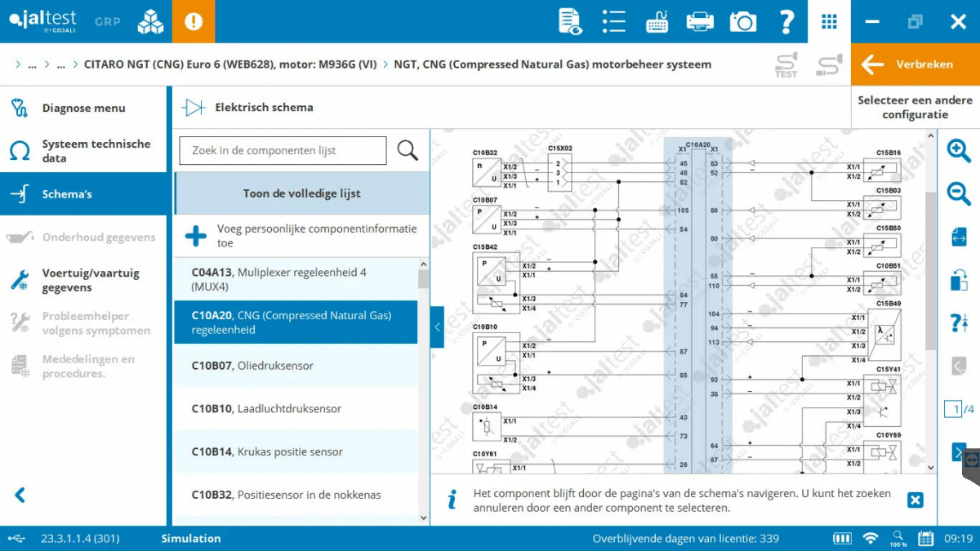Click the page number box
Image resolution: width=980 pixels, height=551 pixels.
[952, 409]
